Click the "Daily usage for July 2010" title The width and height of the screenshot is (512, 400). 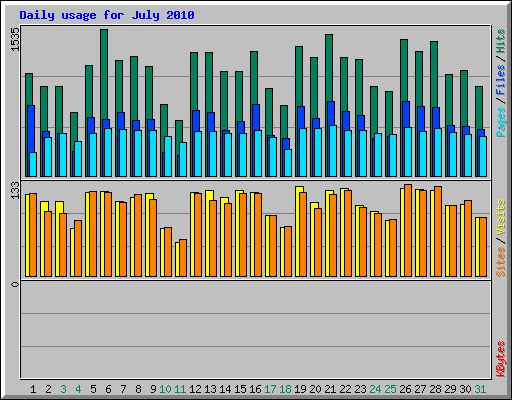(107, 15)
